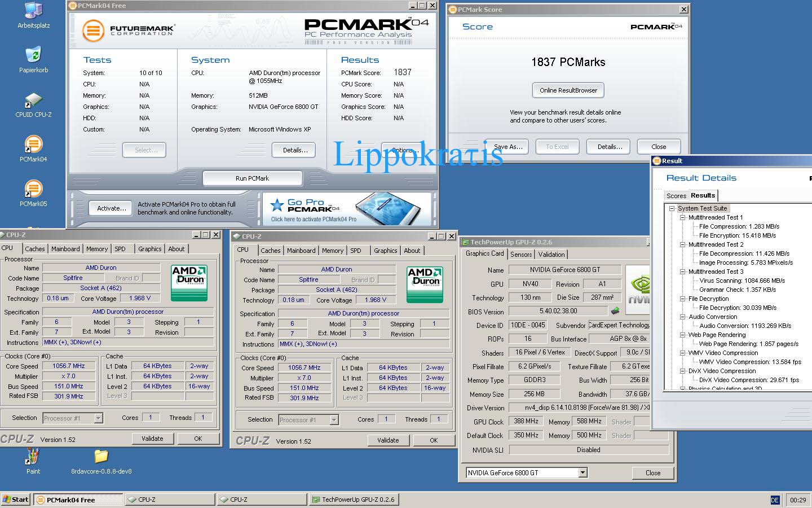Collapse the System Test Suite node
Screen dimensions: 812x508
(x=672, y=208)
